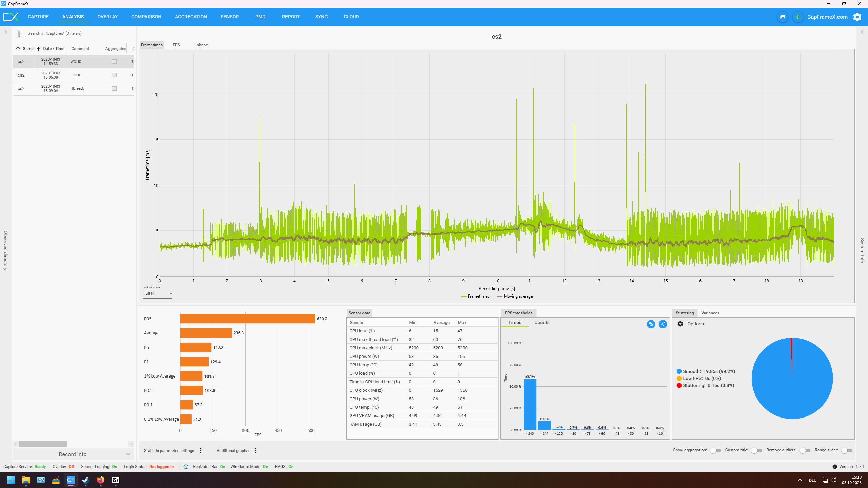The width and height of the screenshot is (868, 488).
Task: Switch to L-shape graph tab
Action: [x=200, y=45]
